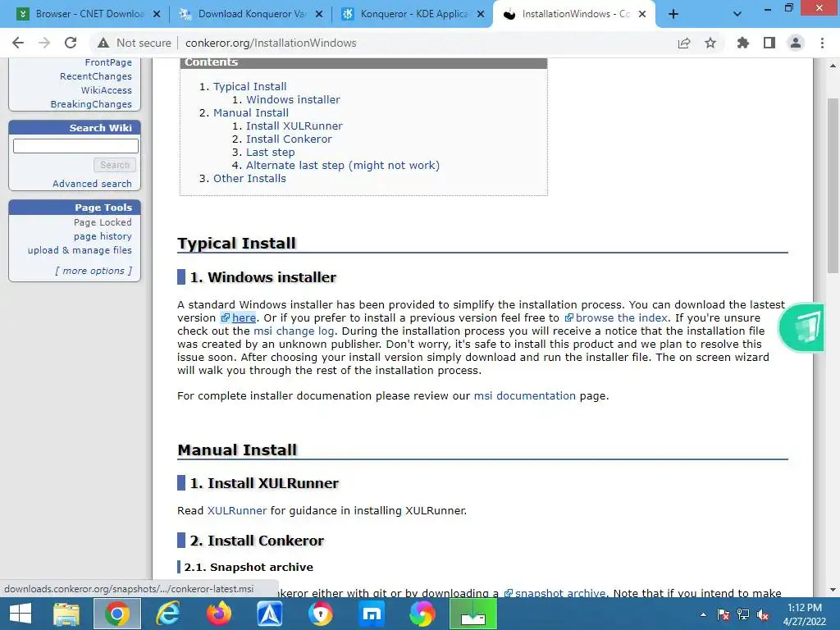Viewport: 840px width, 630px height.
Task: Click the muted volume tray icon
Action: point(764,614)
